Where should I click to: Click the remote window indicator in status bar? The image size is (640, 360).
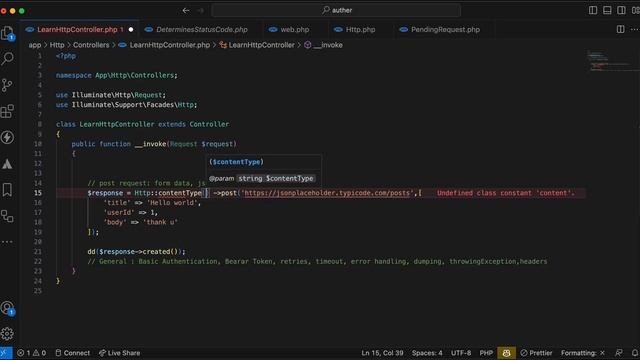coord(6,353)
